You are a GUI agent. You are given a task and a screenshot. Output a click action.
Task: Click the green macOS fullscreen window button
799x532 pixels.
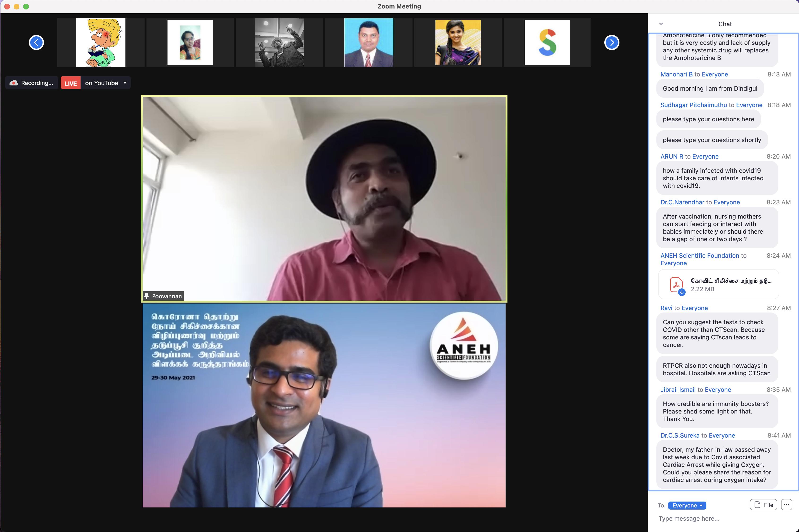(x=26, y=6)
